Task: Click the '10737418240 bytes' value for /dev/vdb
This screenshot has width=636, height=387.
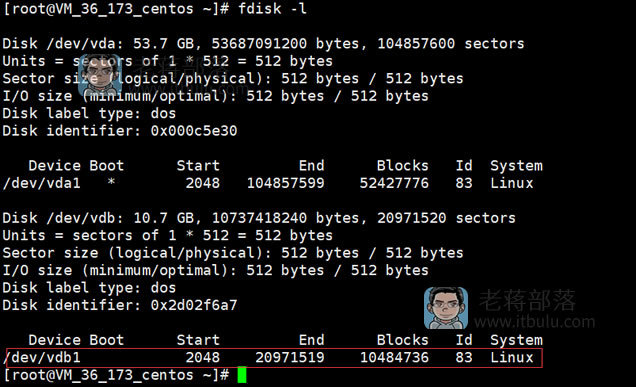Action: pyautogui.click(x=285, y=218)
